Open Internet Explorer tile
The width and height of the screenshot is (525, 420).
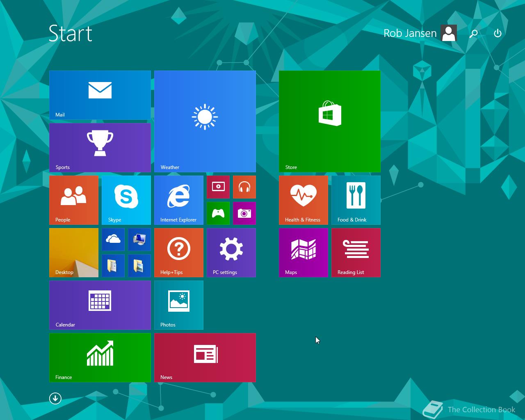point(179,200)
